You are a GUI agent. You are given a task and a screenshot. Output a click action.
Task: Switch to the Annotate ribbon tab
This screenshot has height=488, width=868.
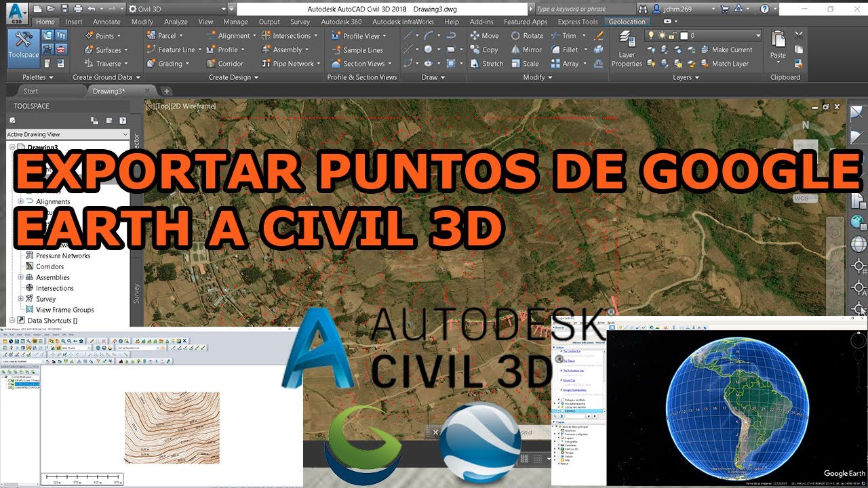(x=106, y=22)
